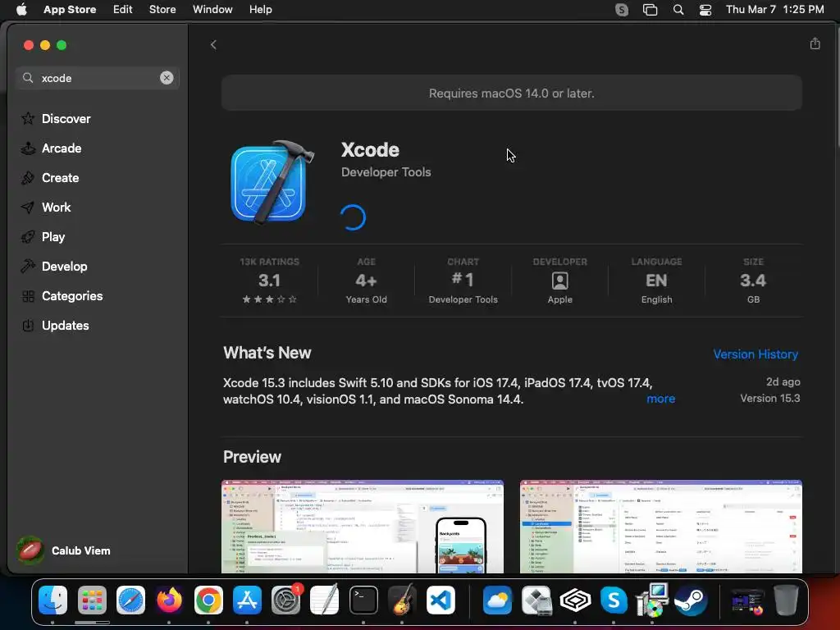Viewport: 840px width, 630px height.
Task: Launch Google Chrome from the dock
Action: 208,600
